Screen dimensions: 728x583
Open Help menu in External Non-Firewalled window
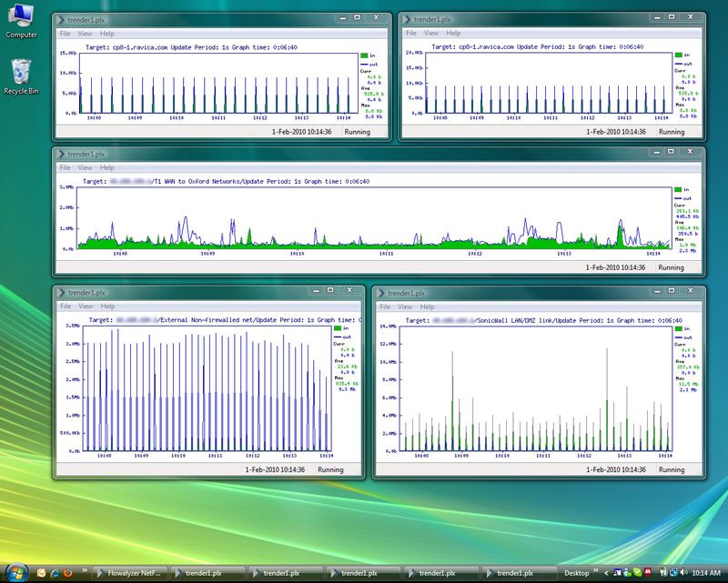tap(107, 307)
